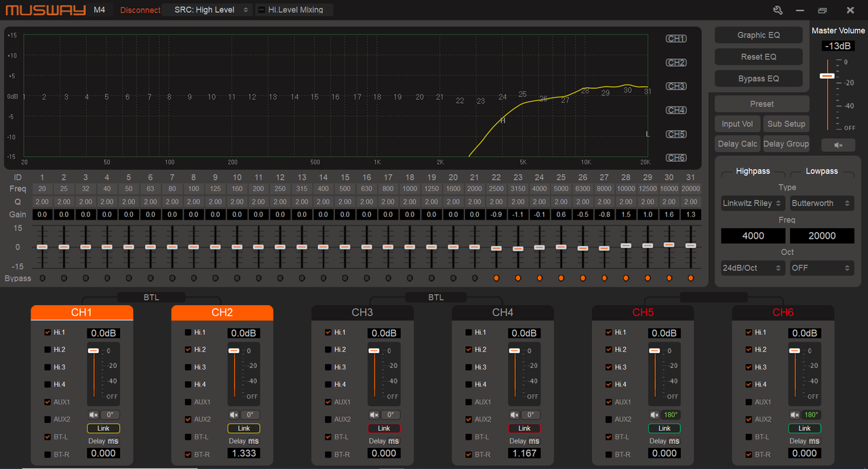Select CH5 channel tab
Image resolution: width=868 pixels, height=469 pixels.
643,312
